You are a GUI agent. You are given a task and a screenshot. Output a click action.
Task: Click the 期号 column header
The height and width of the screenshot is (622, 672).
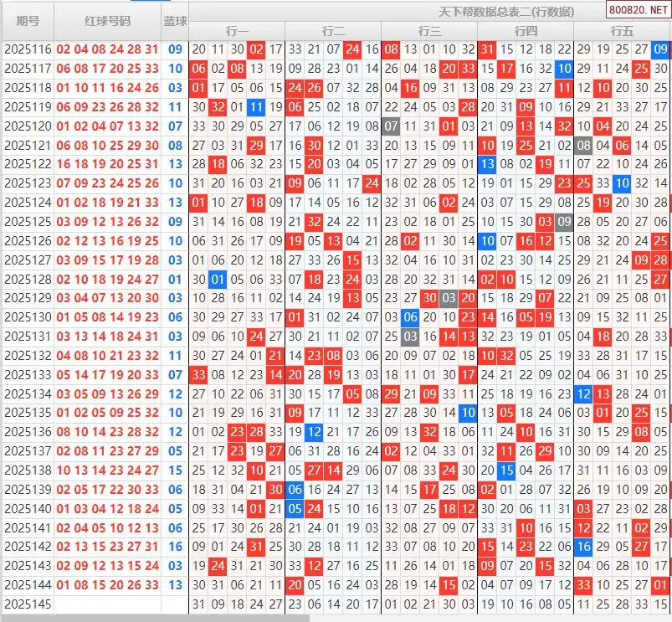pyautogui.click(x=28, y=20)
